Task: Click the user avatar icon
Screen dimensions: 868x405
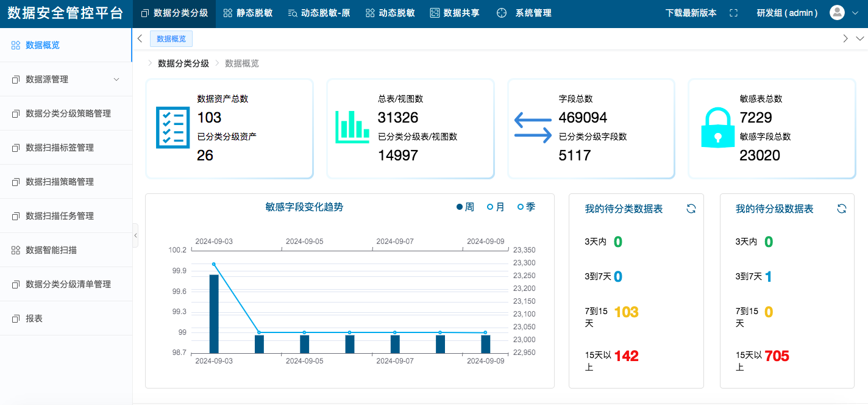Action: point(837,13)
